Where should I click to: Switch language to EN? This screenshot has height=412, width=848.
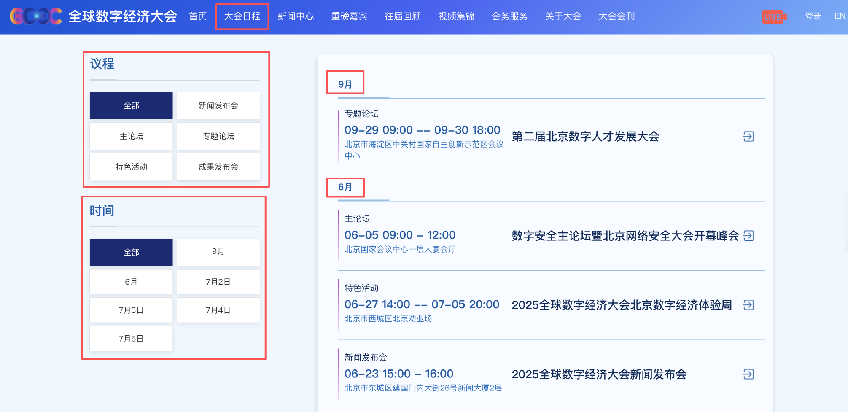pyautogui.click(x=838, y=17)
